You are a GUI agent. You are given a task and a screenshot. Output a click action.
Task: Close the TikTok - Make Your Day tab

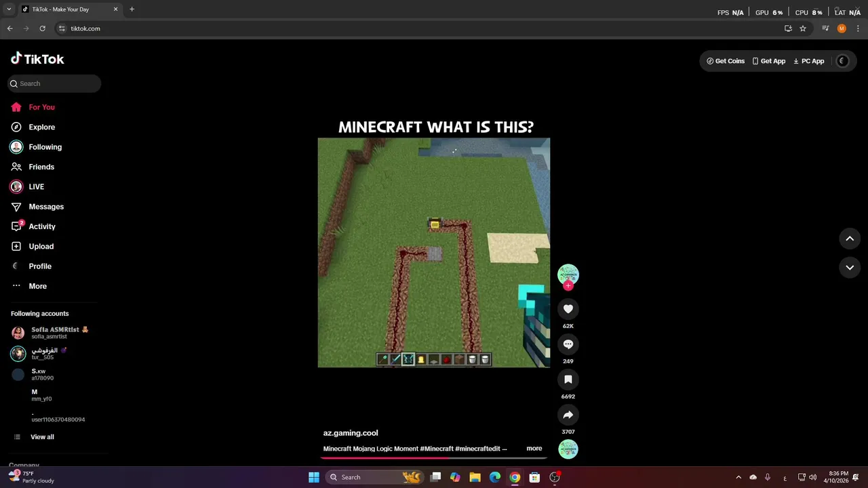click(x=115, y=9)
